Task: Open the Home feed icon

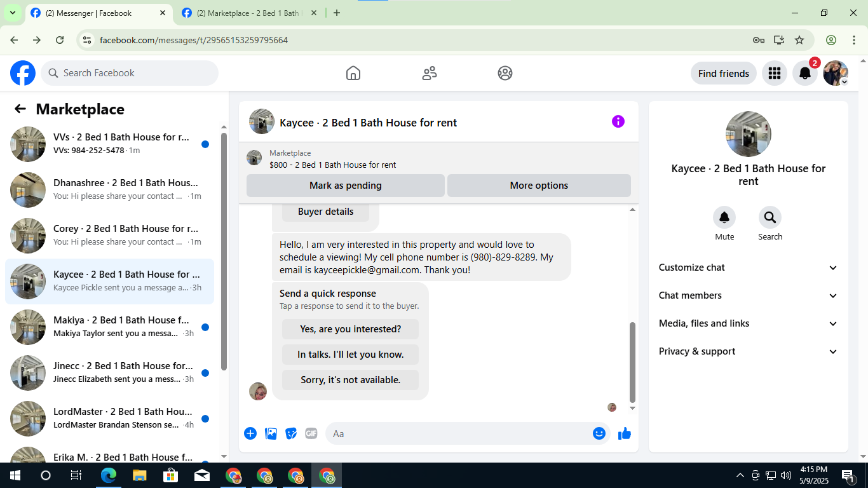Action: point(353,73)
